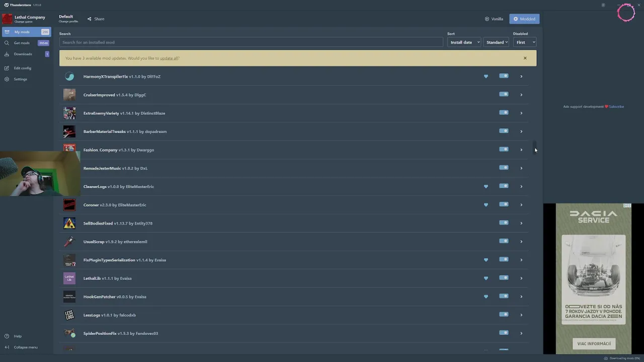The width and height of the screenshot is (644, 362).
Task: Toggle off ExtraEnemyVariety mod
Action: tap(504, 113)
